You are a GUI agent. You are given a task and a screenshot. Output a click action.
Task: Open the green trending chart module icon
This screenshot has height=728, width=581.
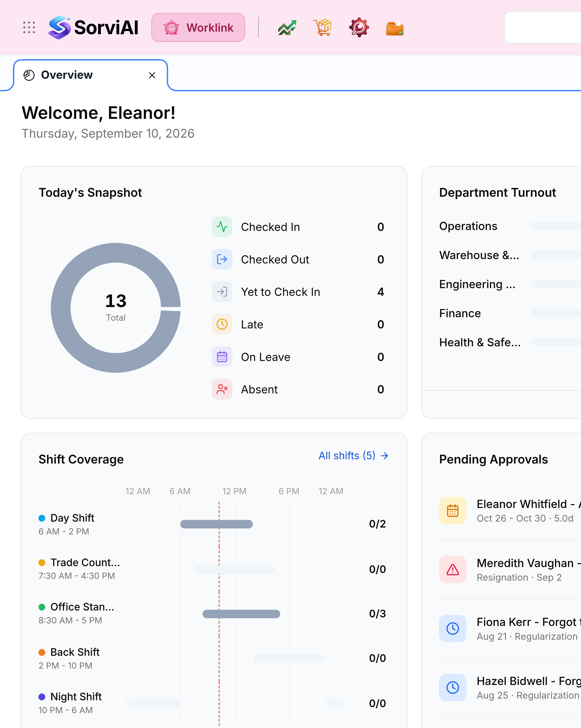(287, 27)
